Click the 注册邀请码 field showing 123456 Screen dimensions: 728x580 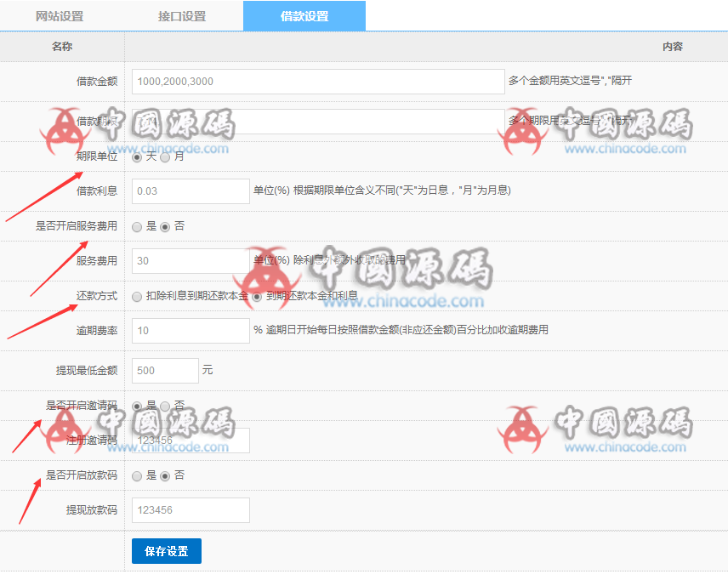tap(190, 441)
